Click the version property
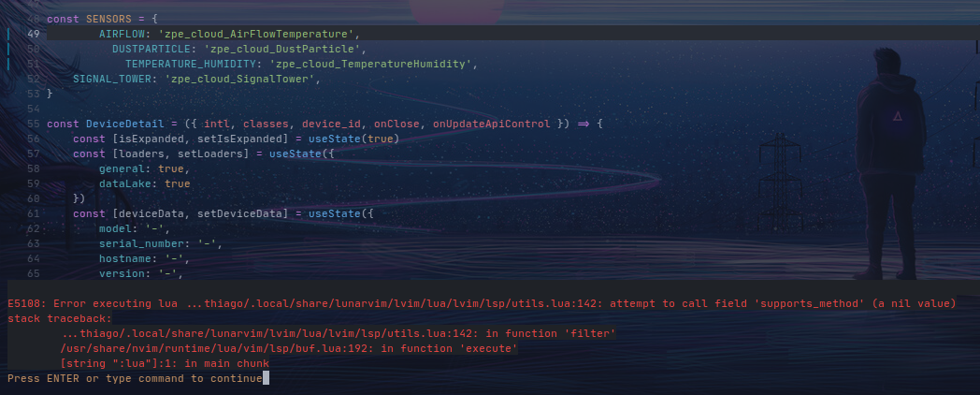The image size is (980, 395). (x=141, y=274)
